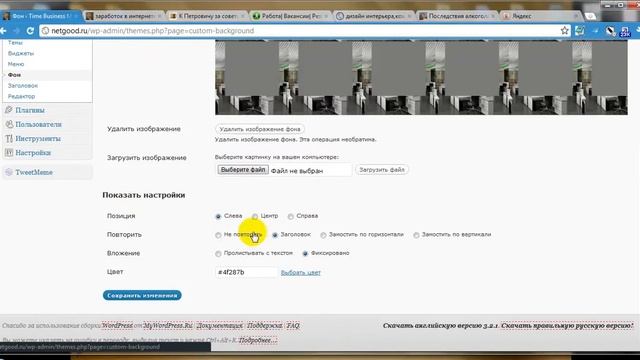Click the 'Выберите файл' file chooser button
640x360 pixels.
(x=243, y=170)
